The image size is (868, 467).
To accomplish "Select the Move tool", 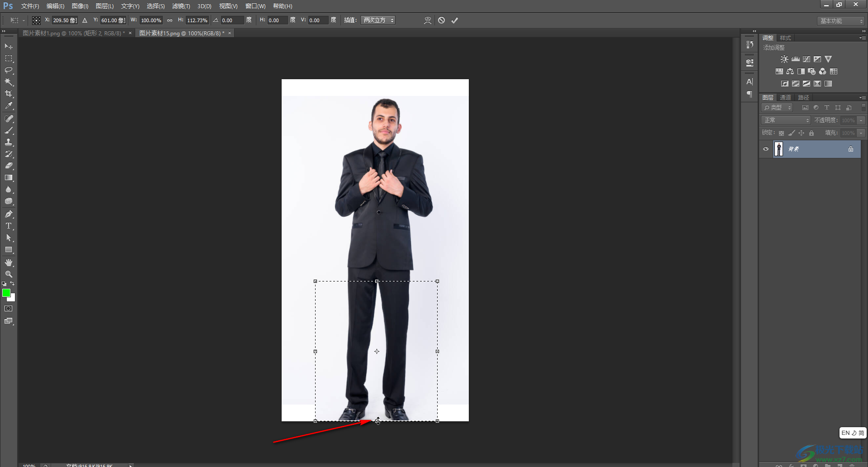I will point(9,47).
